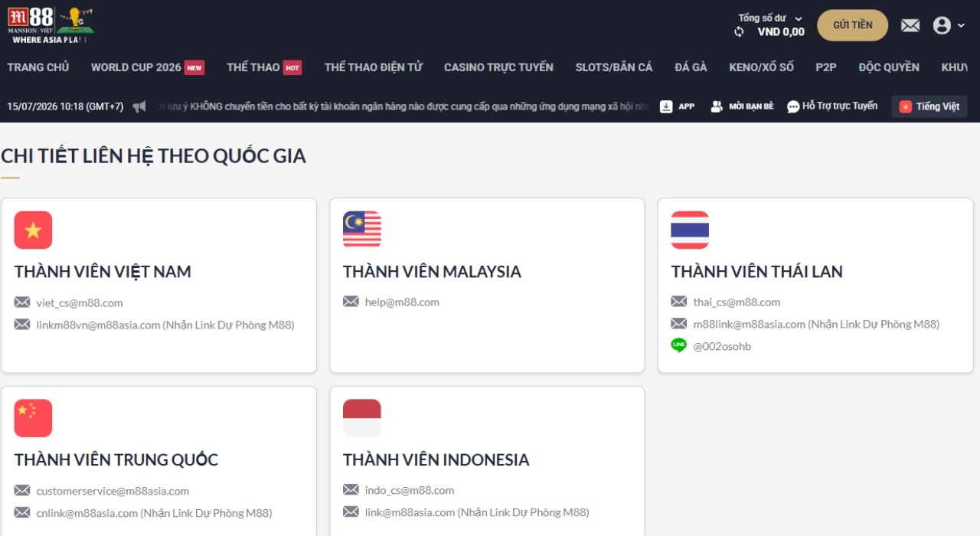Screen dimensions: 980x536
Task: Click email customerservice@m88asia.com
Action: [113, 491]
